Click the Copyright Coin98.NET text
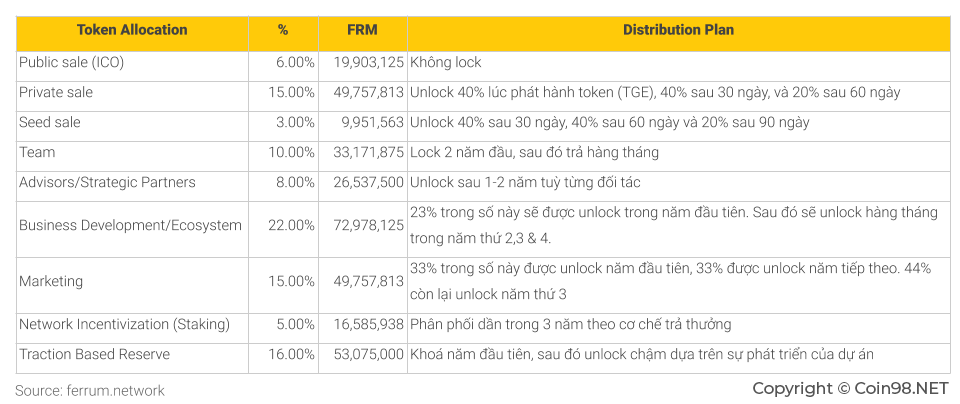 851,389
